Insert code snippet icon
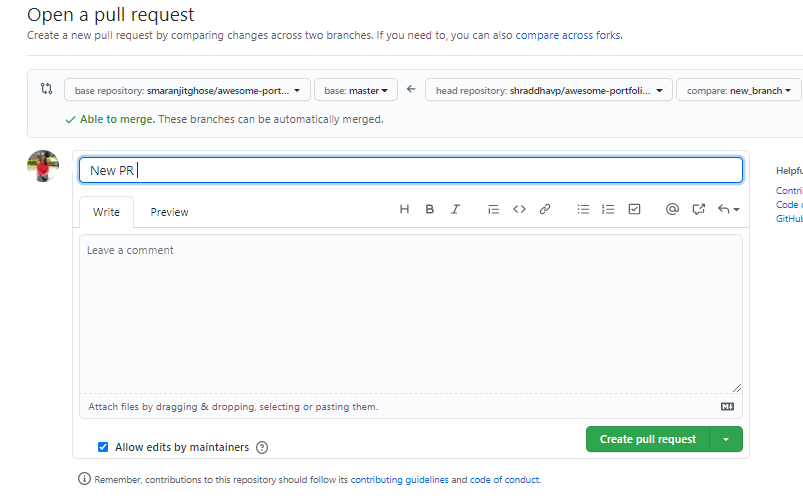The image size is (803, 498). 519,209
